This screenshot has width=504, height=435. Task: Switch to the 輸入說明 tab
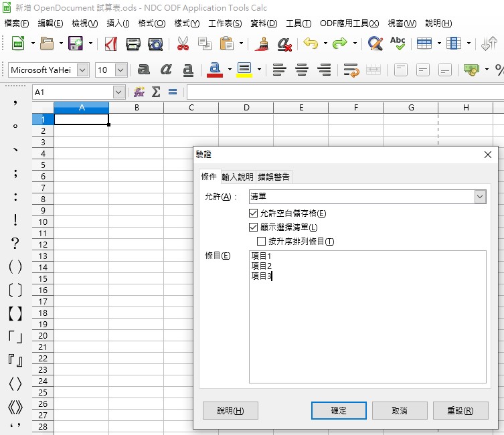point(238,177)
